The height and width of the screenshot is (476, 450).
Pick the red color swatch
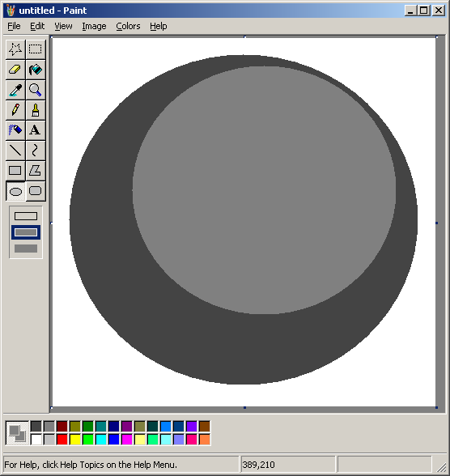[62, 440]
